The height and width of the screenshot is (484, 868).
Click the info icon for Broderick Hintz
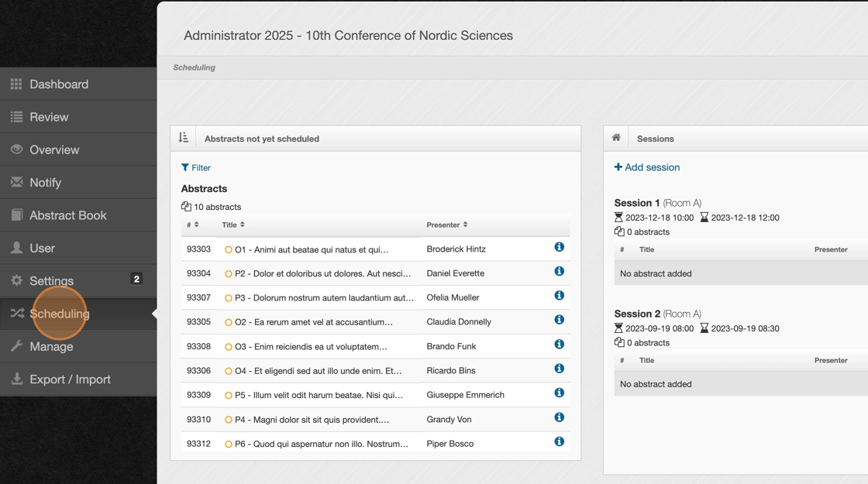pos(559,247)
